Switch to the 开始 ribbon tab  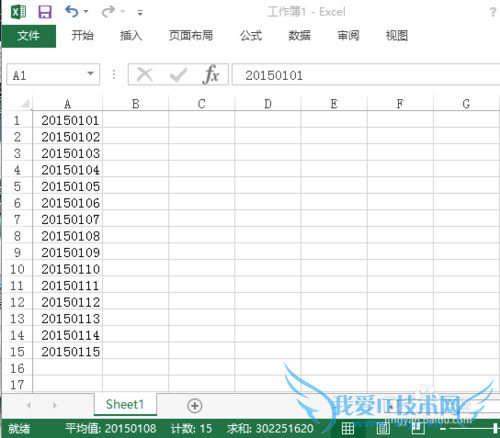[82, 35]
